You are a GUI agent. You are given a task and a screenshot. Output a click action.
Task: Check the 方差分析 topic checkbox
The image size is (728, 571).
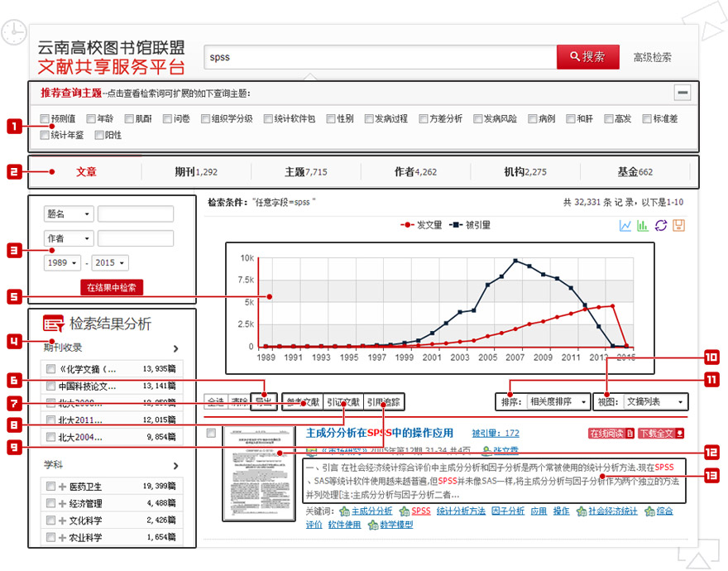point(424,119)
